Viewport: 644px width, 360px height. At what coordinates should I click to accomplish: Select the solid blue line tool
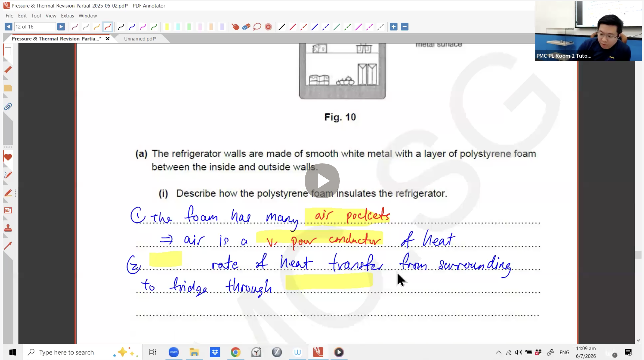pos(315,27)
